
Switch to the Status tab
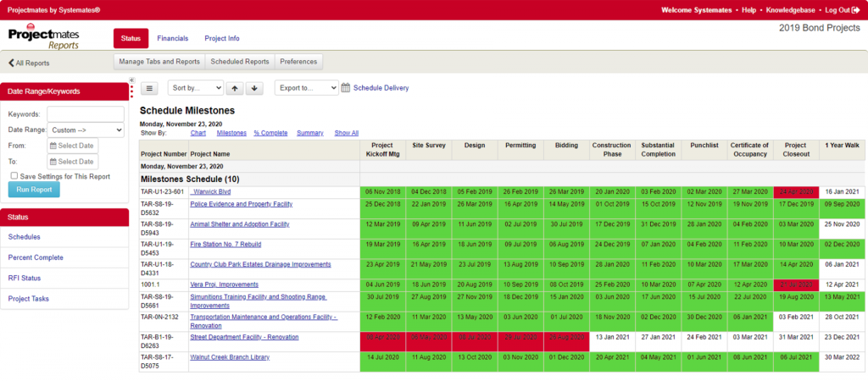click(x=131, y=39)
